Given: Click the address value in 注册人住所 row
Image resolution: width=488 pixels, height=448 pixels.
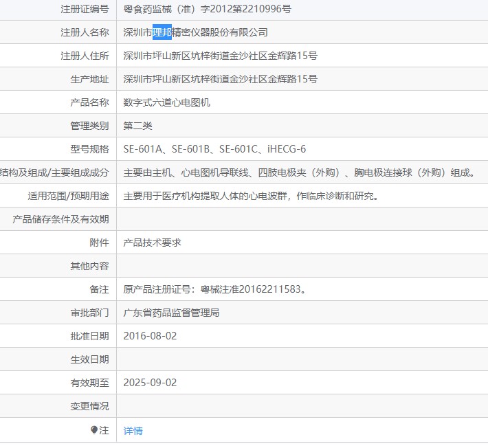Looking at the screenshot, I should point(221,56).
